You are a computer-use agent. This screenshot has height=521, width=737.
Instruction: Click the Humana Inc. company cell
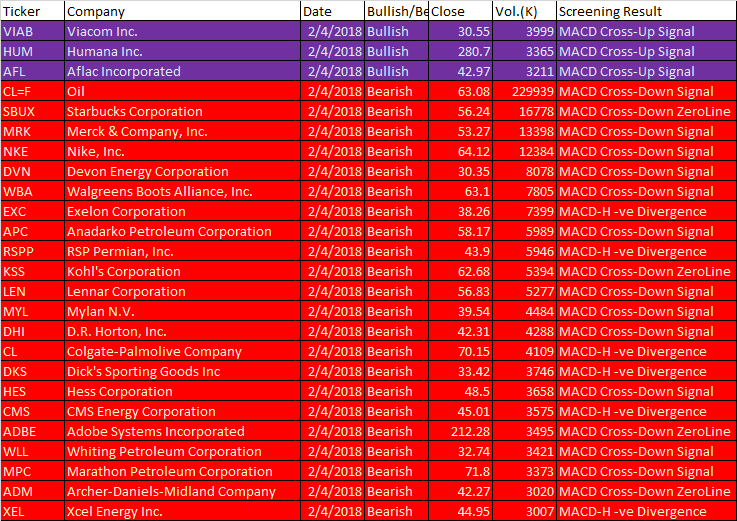[x=182, y=51]
